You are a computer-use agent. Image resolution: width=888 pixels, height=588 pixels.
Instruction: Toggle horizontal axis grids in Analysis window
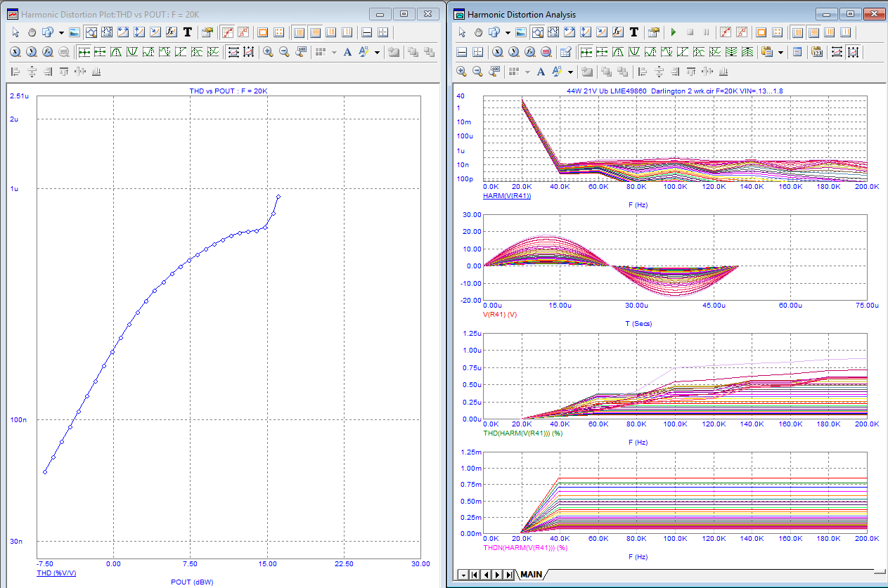pyautogui.click(x=813, y=32)
